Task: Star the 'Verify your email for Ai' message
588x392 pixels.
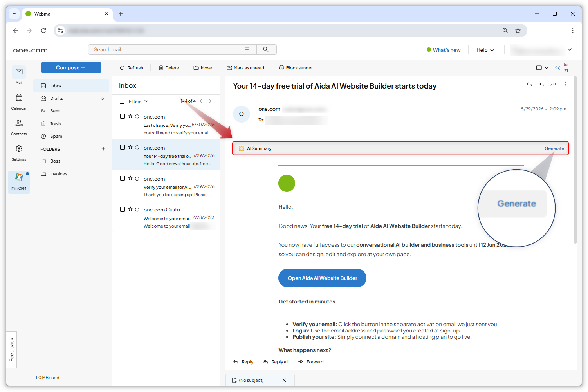Action: [x=130, y=178]
